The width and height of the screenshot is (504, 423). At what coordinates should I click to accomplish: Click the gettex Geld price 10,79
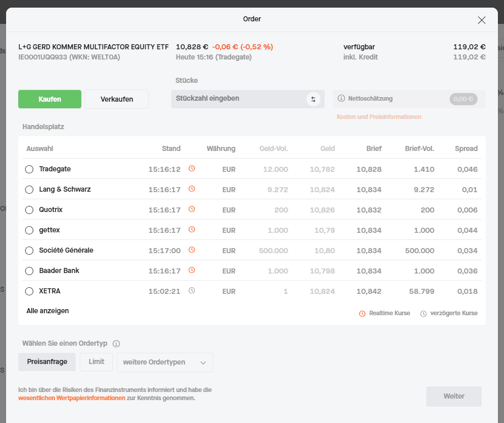(325, 230)
